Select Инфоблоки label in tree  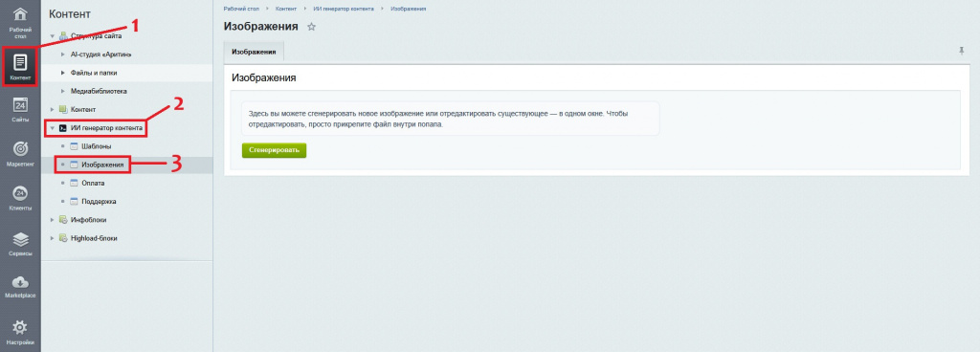[x=88, y=220]
